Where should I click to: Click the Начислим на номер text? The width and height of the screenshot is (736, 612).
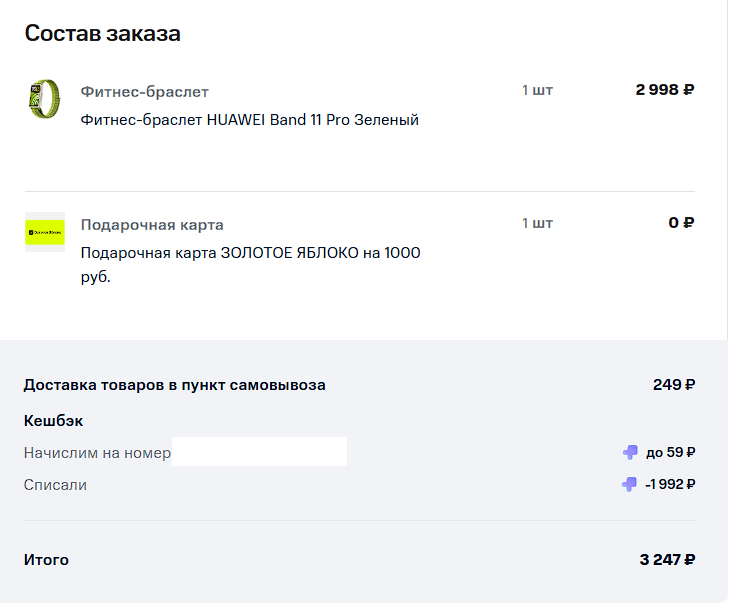tap(97, 453)
